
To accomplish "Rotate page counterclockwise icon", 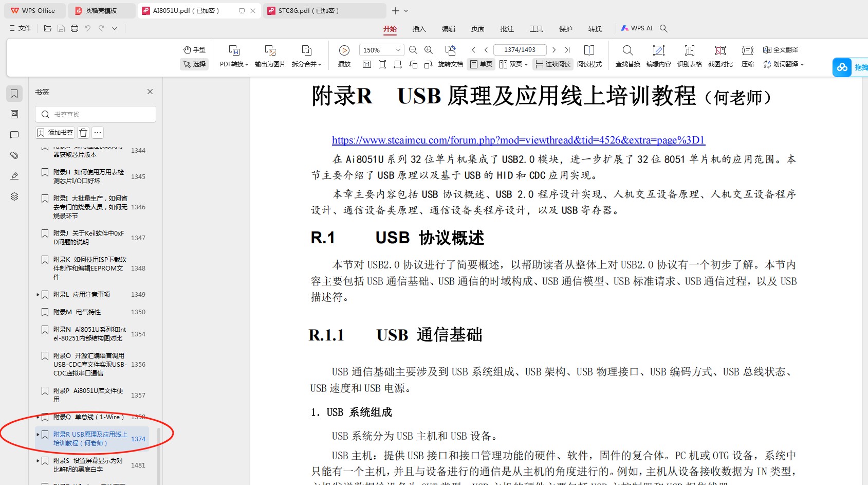I will point(413,64).
